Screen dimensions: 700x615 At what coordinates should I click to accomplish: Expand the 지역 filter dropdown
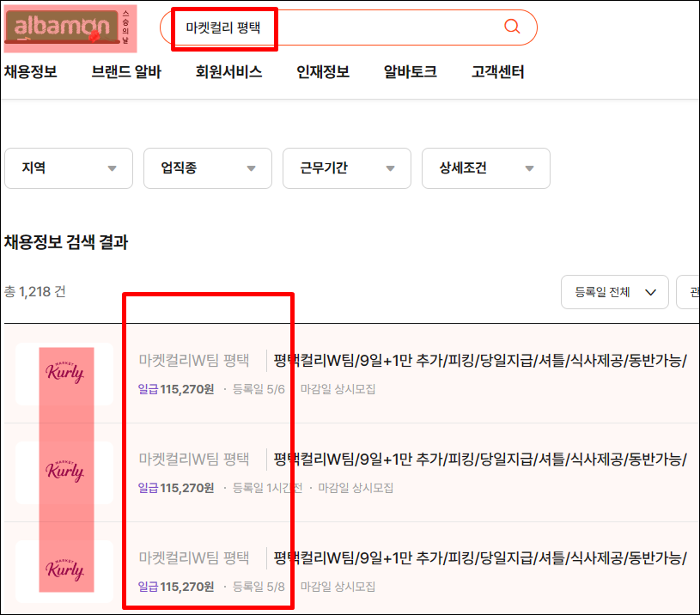tap(69, 168)
